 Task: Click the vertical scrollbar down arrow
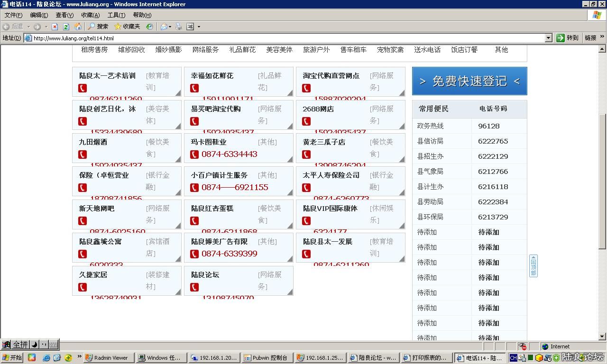[602, 337]
